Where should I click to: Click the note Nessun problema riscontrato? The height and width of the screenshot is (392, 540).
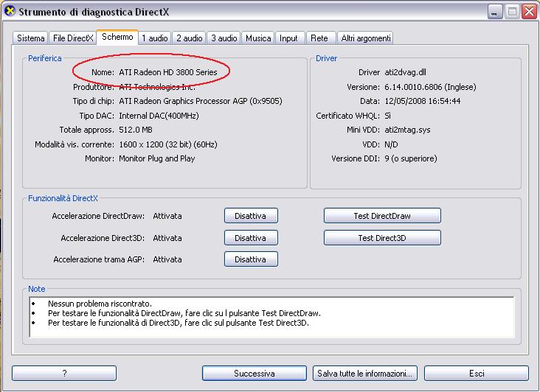click(x=100, y=304)
